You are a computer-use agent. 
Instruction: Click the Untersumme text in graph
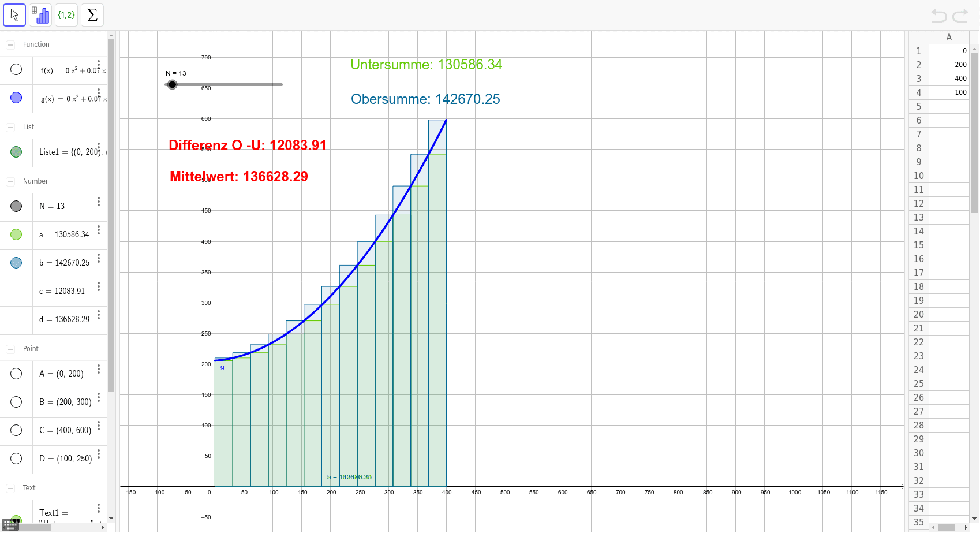(427, 64)
